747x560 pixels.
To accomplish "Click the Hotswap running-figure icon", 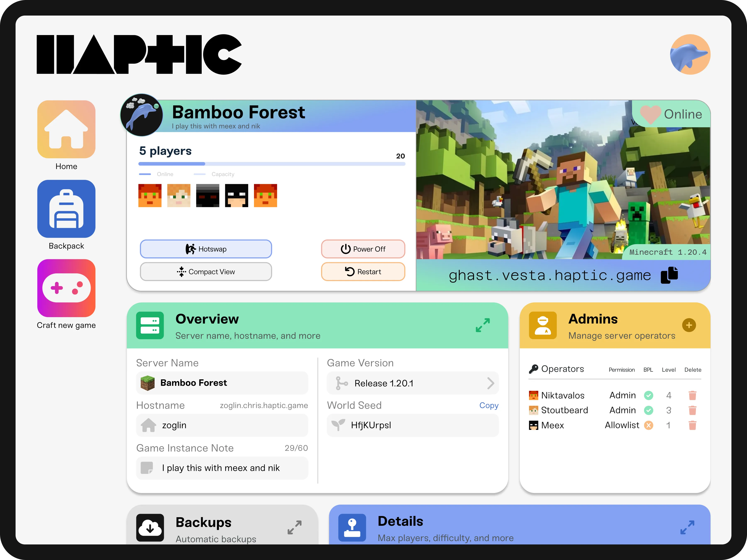I will coord(191,249).
